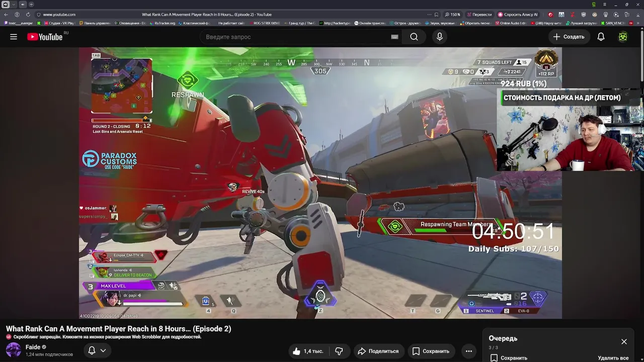Start voice search with the microphone
The width and height of the screenshot is (644, 362).
[x=440, y=37]
